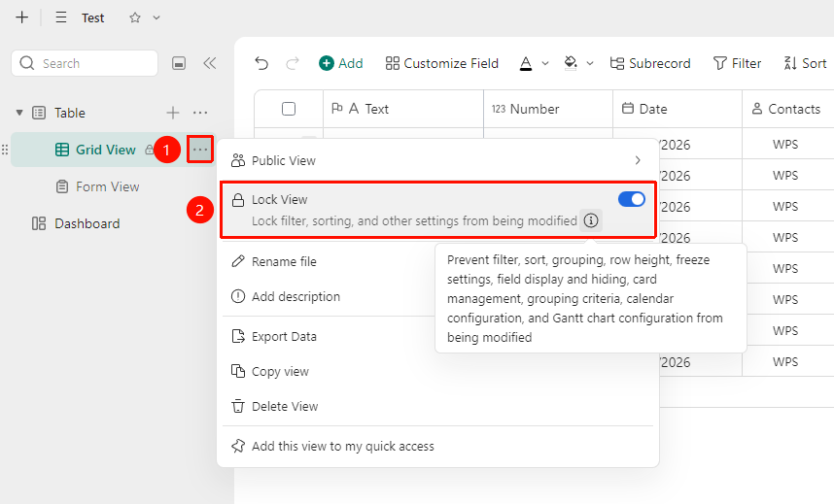The width and height of the screenshot is (834, 504).
Task: Open Table more options ellipsis
Action: (x=200, y=113)
